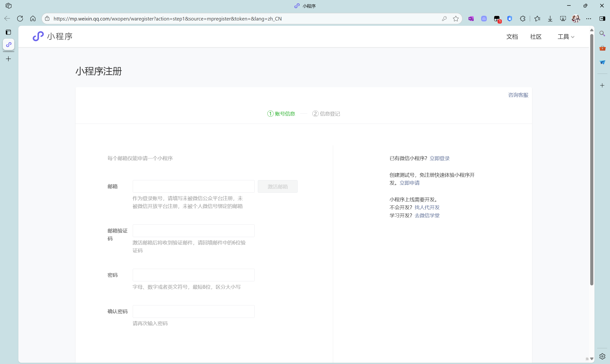610x364 pixels.
Task: Select step 2 信息登记
Action: [x=326, y=114]
